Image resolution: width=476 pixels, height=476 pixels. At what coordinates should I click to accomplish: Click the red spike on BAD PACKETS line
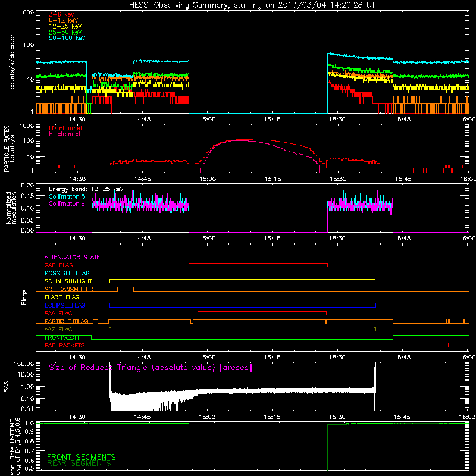pos(449,345)
